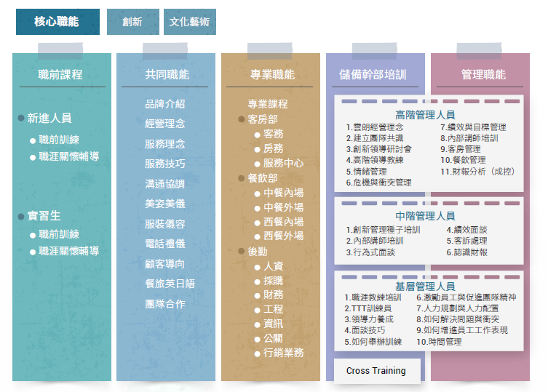Click 中餐外場 under 餐飲部
The image size is (548, 392).
coord(283,207)
